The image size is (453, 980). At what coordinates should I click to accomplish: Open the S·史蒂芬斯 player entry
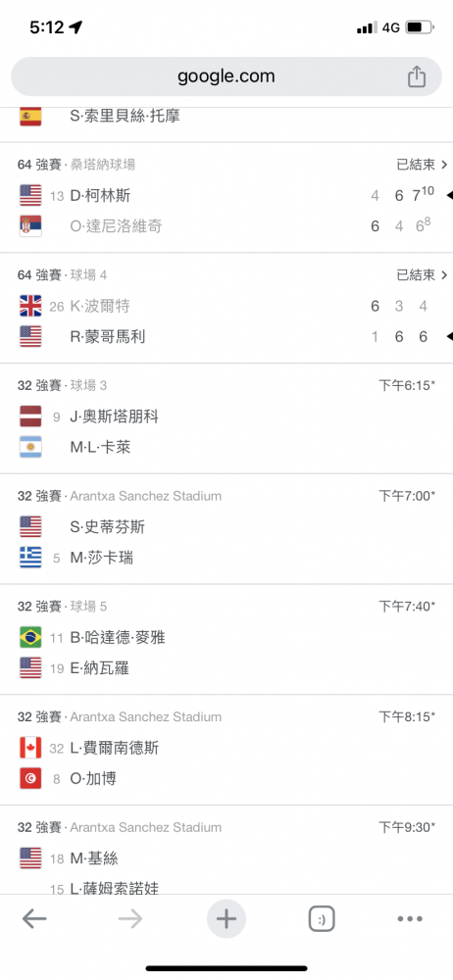[107, 527]
